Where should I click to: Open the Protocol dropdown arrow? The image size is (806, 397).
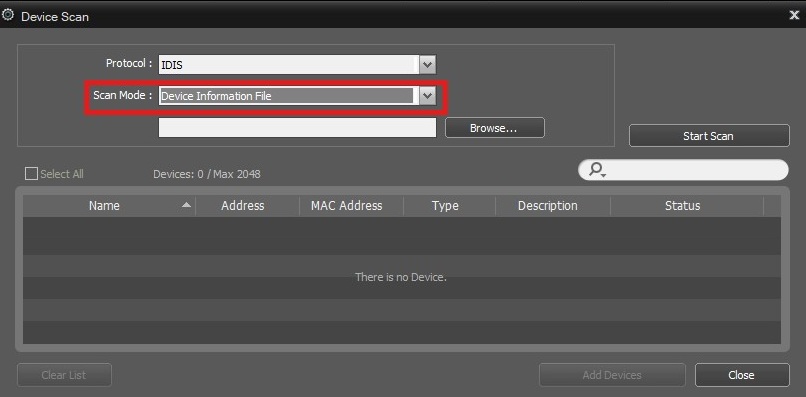coord(428,65)
